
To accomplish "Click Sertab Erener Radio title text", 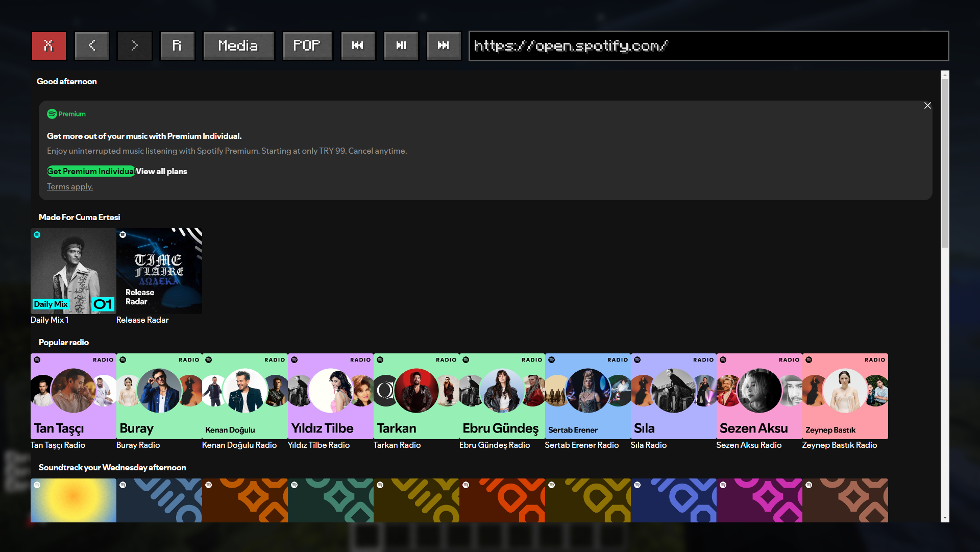I will point(582,445).
